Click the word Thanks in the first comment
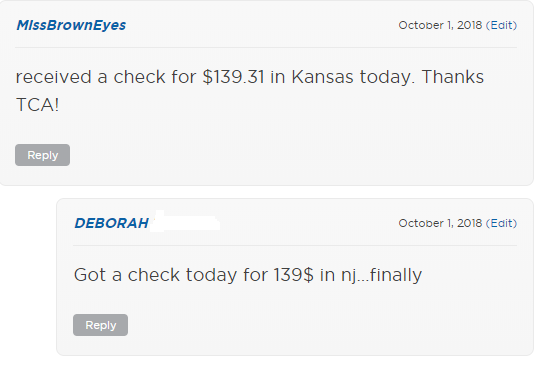 pyautogui.click(x=453, y=77)
